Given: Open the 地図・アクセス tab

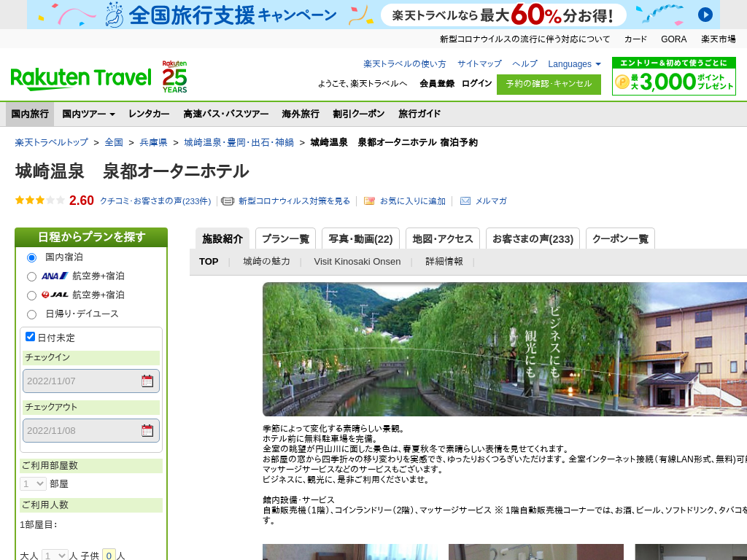Looking at the screenshot, I should [443, 238].
